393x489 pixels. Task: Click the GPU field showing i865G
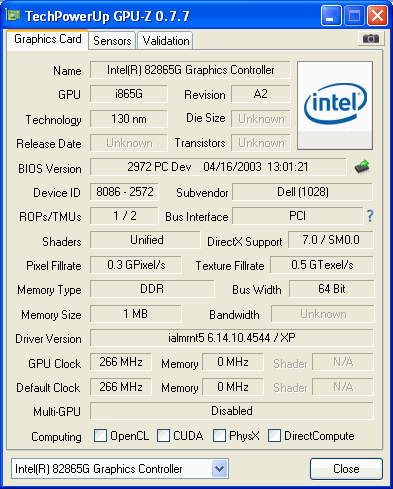point(129,94)
